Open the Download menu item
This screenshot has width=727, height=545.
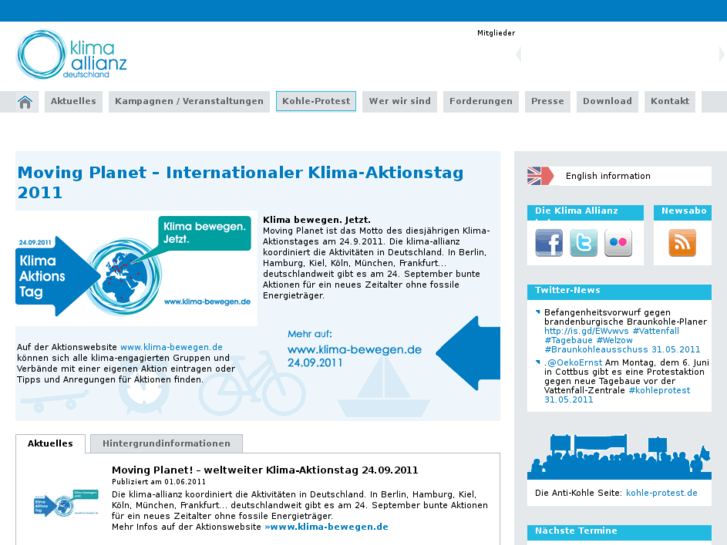point(607,102)
